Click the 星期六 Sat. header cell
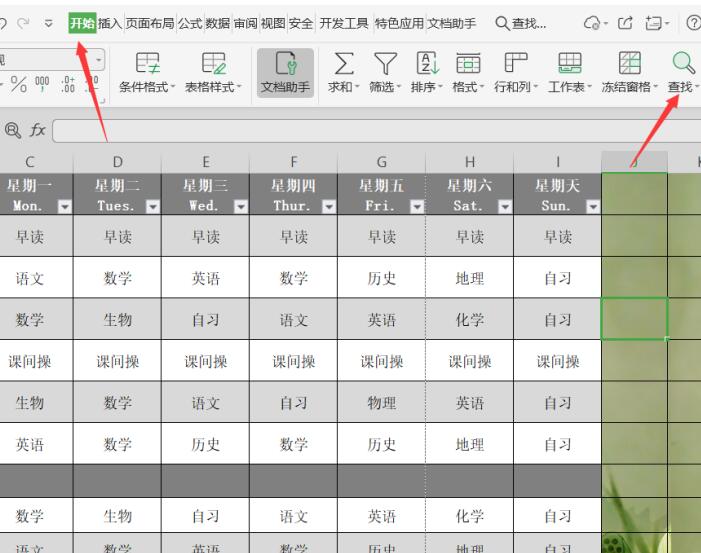 pyautogui.click(x=469, y=194)
